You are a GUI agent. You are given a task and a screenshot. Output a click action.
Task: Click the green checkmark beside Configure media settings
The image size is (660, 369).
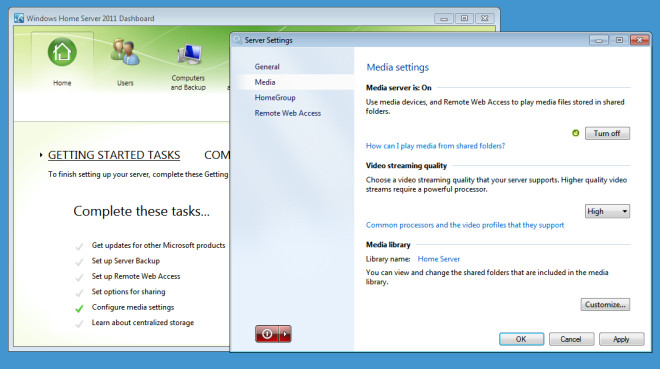79,308
